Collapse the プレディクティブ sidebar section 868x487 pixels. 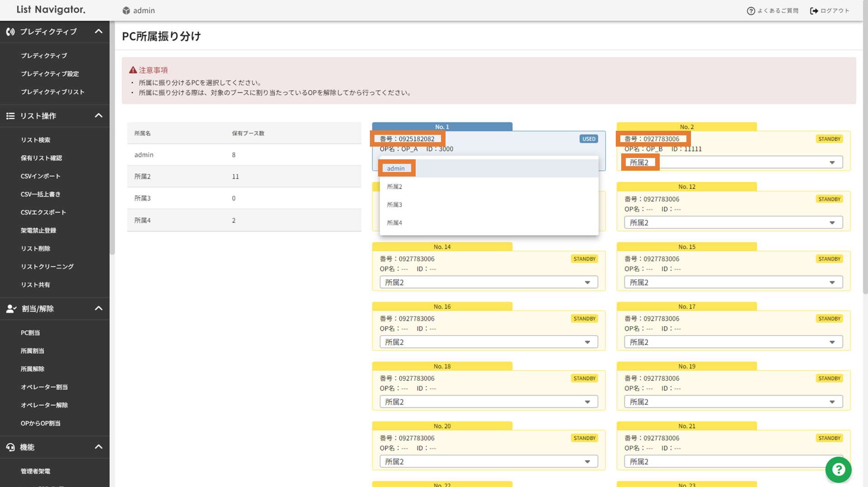pyautogui.click(x=98, y=32)
